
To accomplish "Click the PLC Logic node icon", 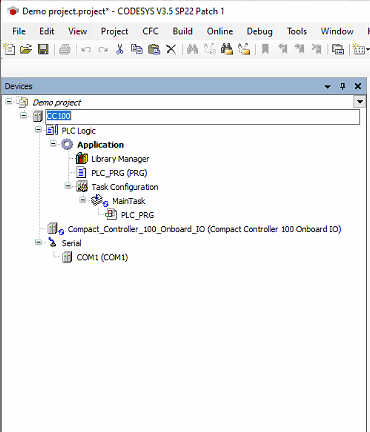I will point(52,130).
